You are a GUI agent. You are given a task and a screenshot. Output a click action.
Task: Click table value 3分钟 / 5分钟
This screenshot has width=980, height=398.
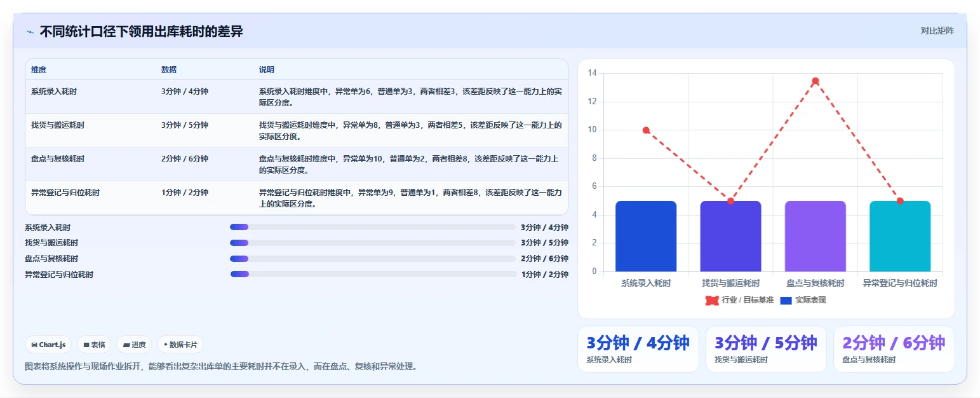tap(185, 125)
